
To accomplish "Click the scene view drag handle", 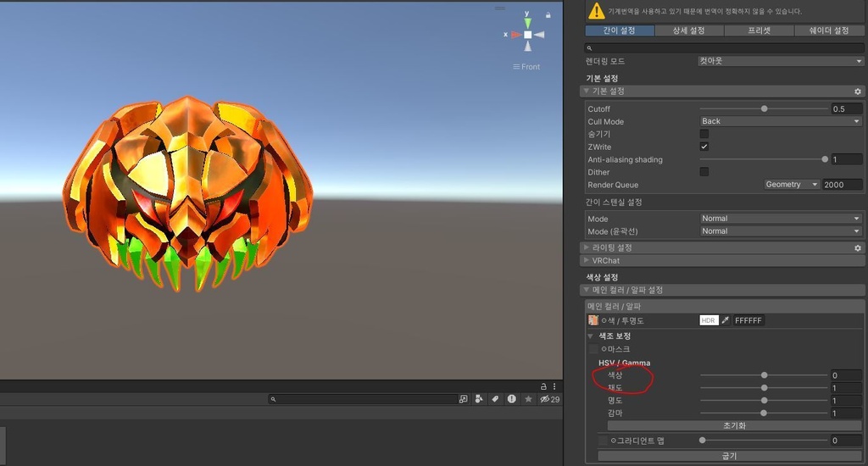I will 500,8.
